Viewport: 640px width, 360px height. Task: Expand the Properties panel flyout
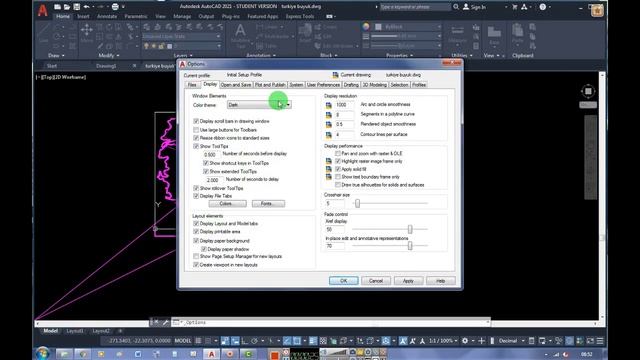(x=400, y=56)
